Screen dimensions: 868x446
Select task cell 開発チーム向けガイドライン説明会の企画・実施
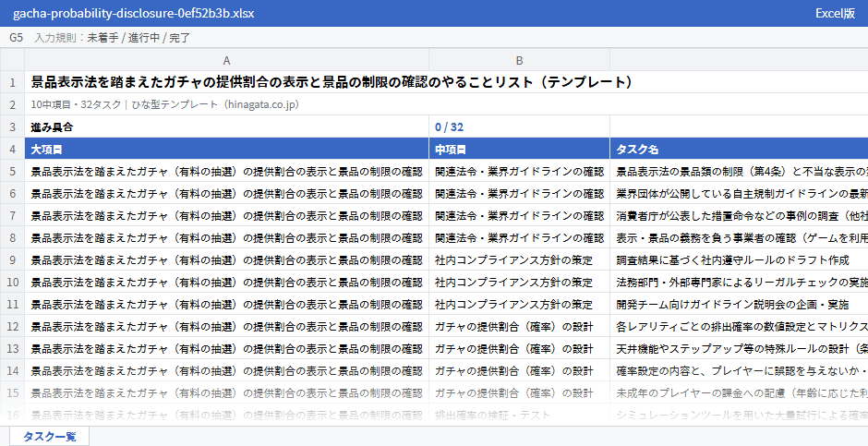point(739,305)
